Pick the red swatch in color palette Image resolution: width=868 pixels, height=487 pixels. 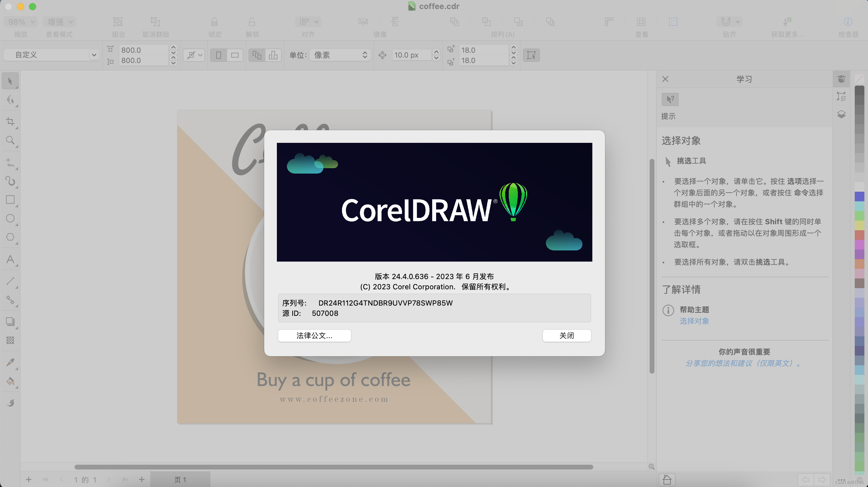(860, 234)
